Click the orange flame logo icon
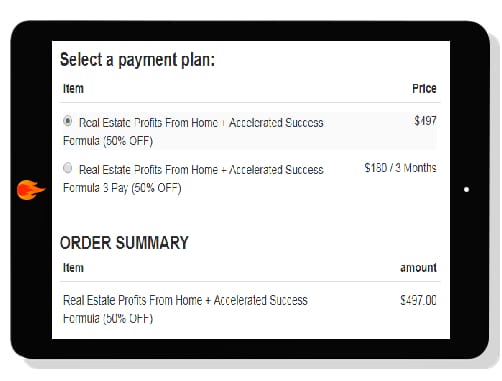The image size is (502, 381). click(x=30, y=190)
